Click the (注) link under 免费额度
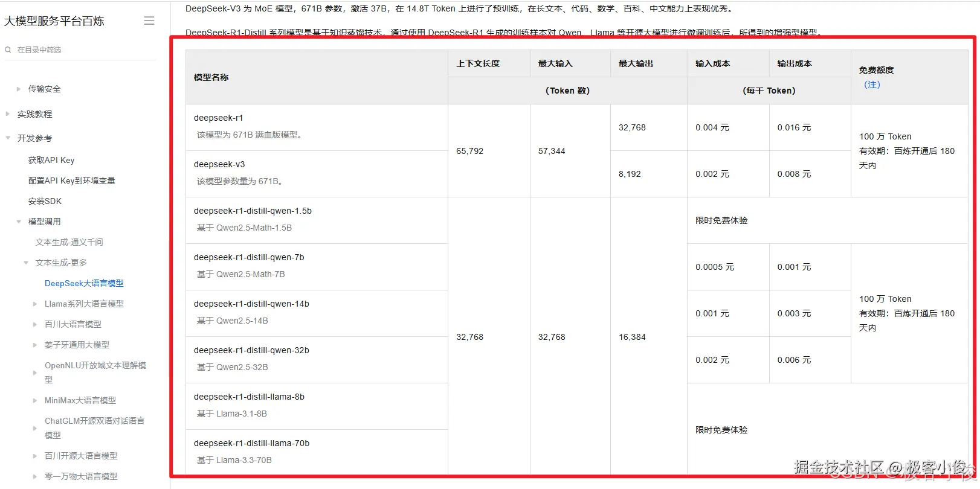 point(872,85)
